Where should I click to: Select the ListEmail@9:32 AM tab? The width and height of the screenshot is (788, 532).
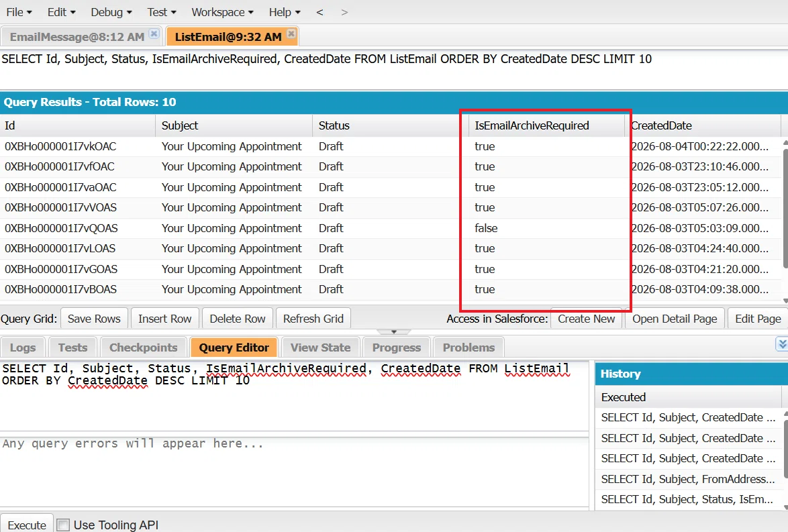[x=228, y=37]
